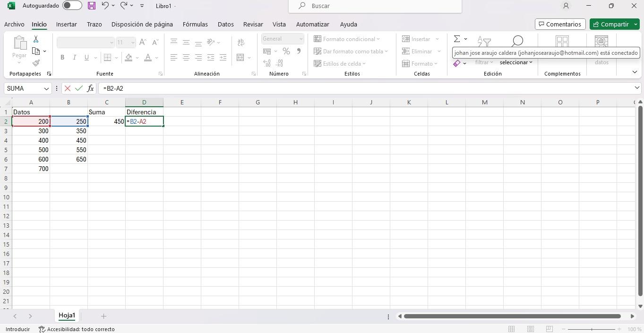Open the Archivo menu
This screenshot has width=644, height=333.
point(14,24)
